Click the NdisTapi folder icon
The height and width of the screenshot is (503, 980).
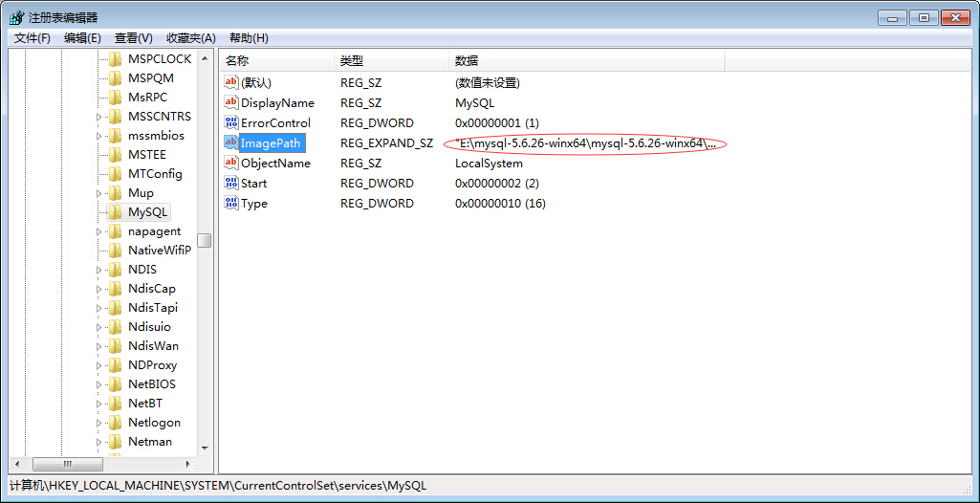[x=115, y=307]
